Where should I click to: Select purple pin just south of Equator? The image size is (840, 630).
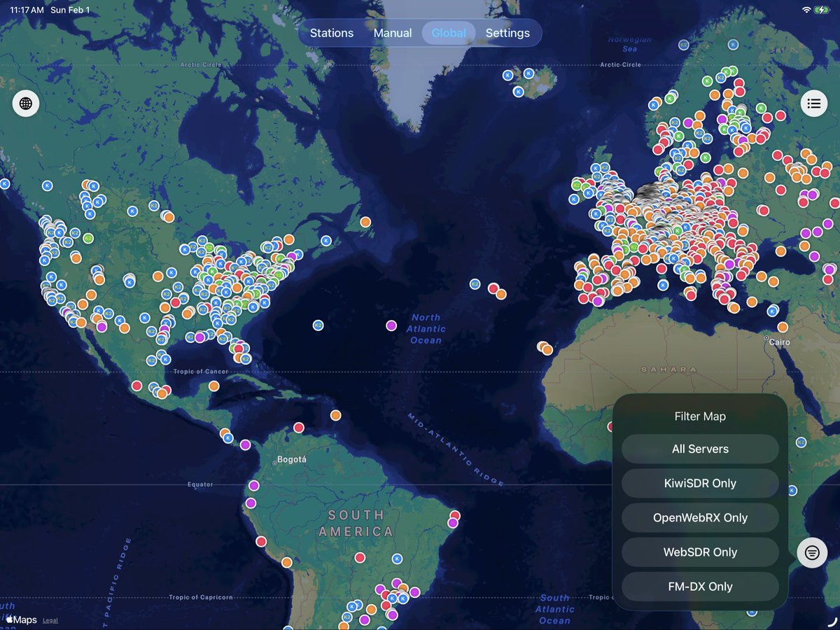coord(251,503)
